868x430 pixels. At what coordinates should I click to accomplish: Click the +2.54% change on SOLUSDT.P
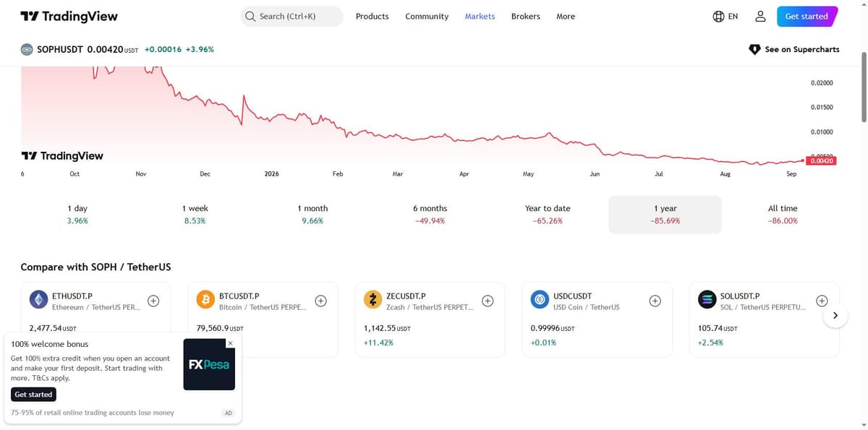pos(710,343)
